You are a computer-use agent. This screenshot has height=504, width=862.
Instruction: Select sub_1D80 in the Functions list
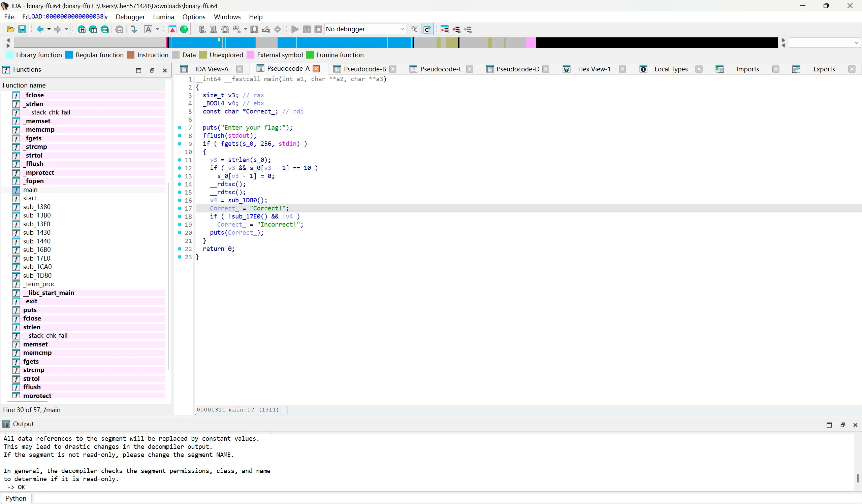point(37,276)
